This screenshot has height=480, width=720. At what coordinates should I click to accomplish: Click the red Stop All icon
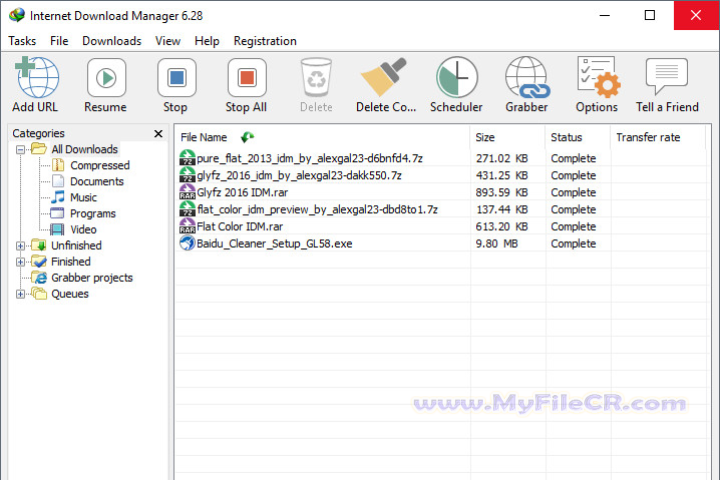[x=247, y=78]
